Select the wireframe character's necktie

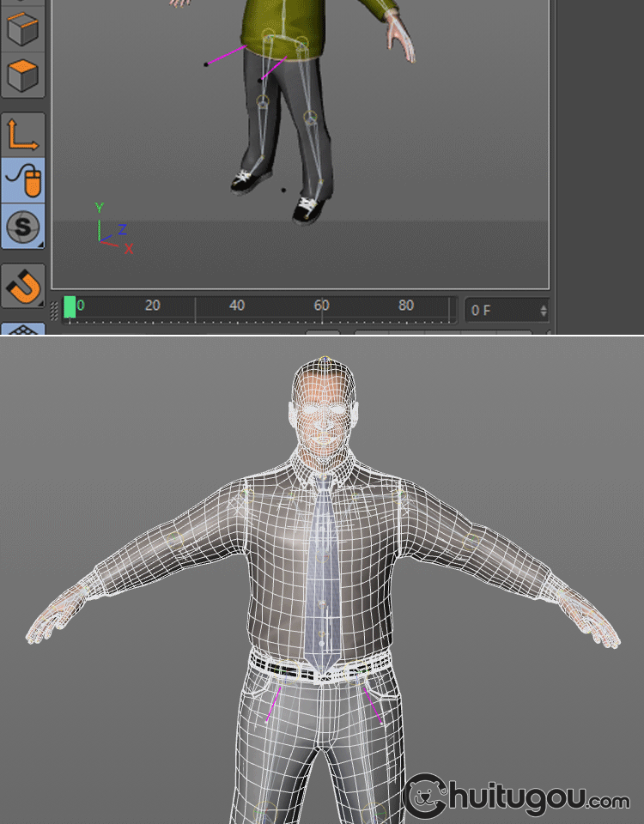coord(321,575)
